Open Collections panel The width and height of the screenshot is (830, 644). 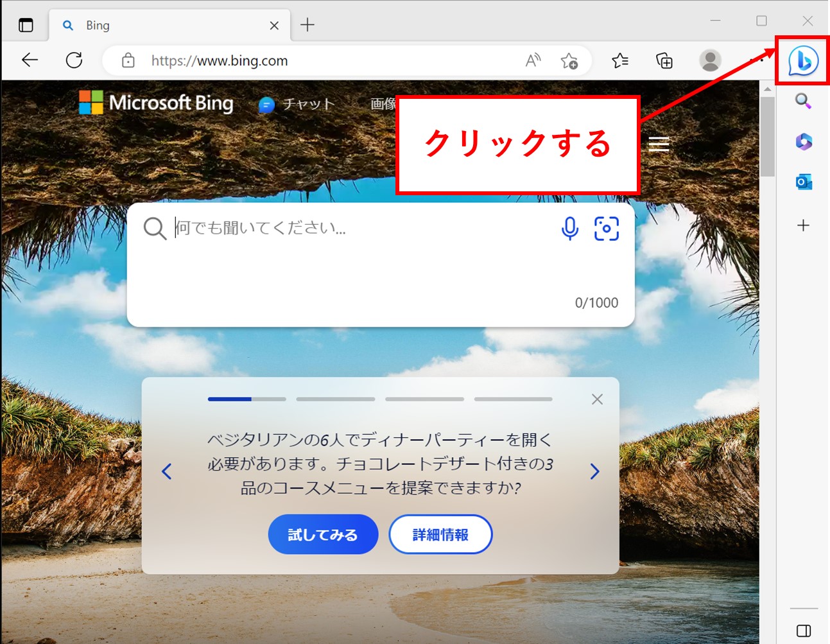point(664,60)
